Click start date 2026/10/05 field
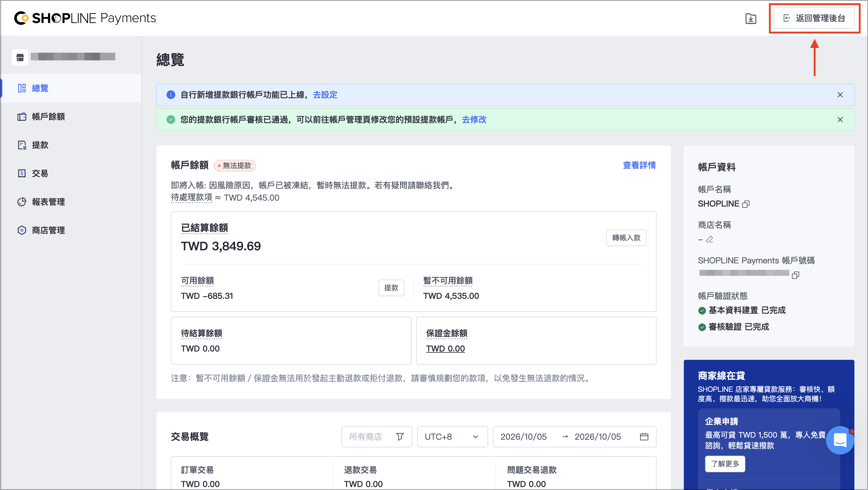 tap(523, 437)
